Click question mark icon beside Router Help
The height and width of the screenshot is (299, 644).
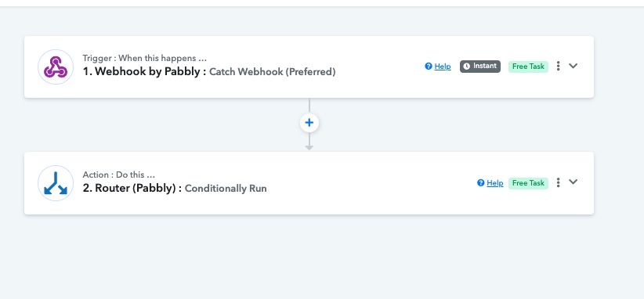point(480,183)
